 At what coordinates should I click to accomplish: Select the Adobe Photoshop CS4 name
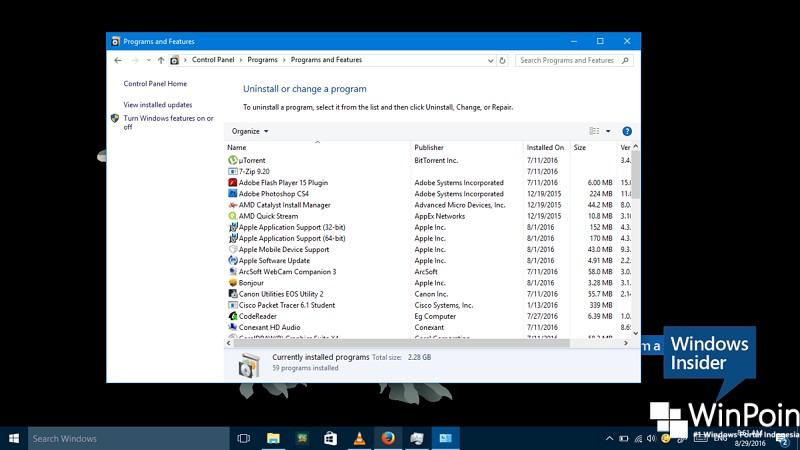coord(273,194)
